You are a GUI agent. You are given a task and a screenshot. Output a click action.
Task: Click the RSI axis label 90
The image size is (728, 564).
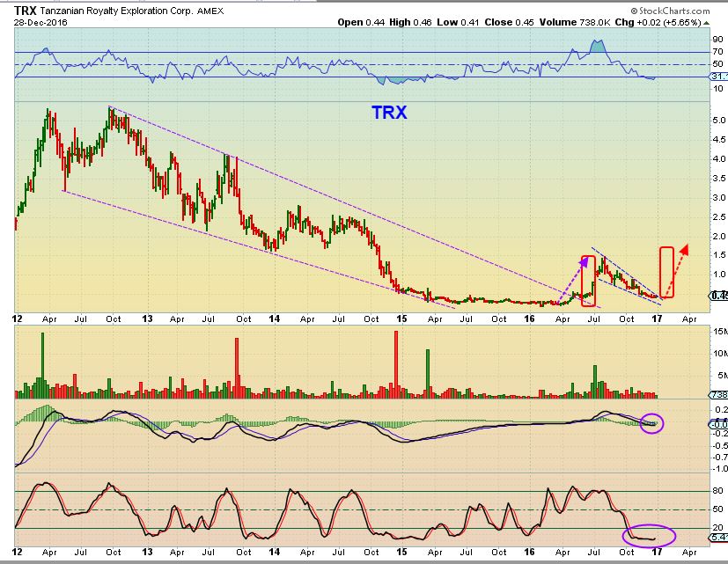pyautogui.click(x=717, y=40)
